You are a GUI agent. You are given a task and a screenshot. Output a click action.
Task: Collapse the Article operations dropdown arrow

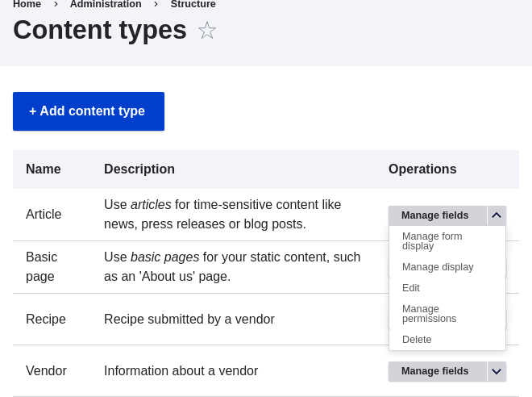point(497,215)
